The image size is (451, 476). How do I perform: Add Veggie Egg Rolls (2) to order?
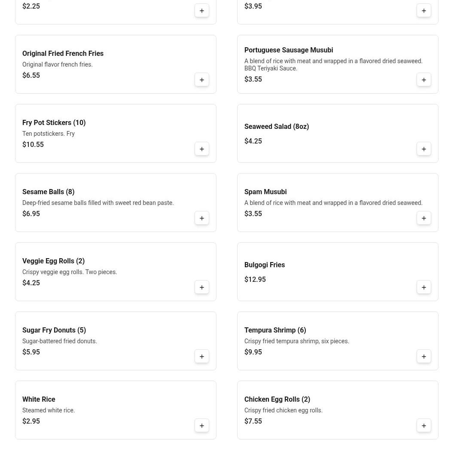202,287
